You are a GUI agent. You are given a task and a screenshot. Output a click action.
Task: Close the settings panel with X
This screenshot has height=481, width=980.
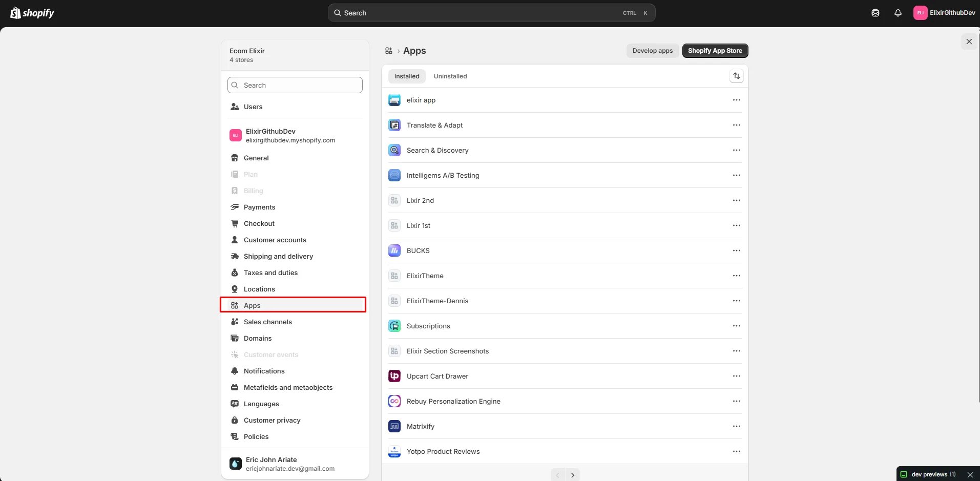click(x=969, y=41)
